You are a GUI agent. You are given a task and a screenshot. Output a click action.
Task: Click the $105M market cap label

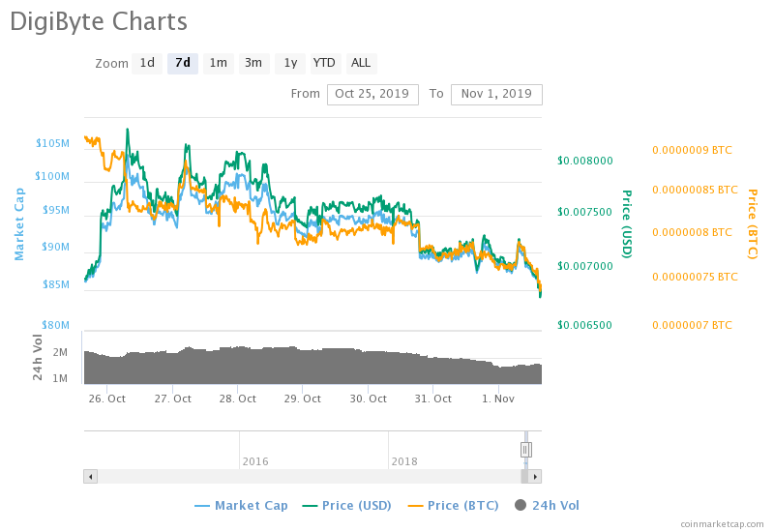52,143
